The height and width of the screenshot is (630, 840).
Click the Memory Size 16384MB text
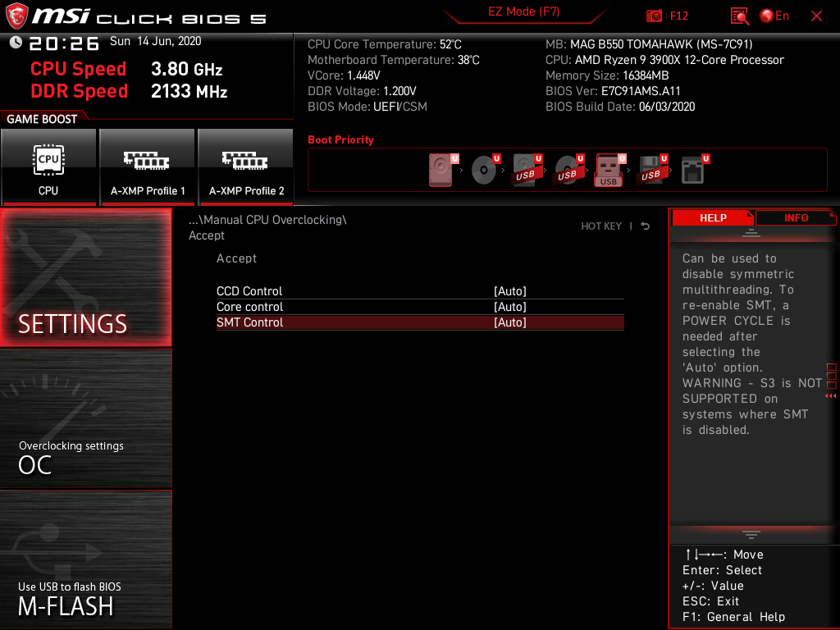607,75
